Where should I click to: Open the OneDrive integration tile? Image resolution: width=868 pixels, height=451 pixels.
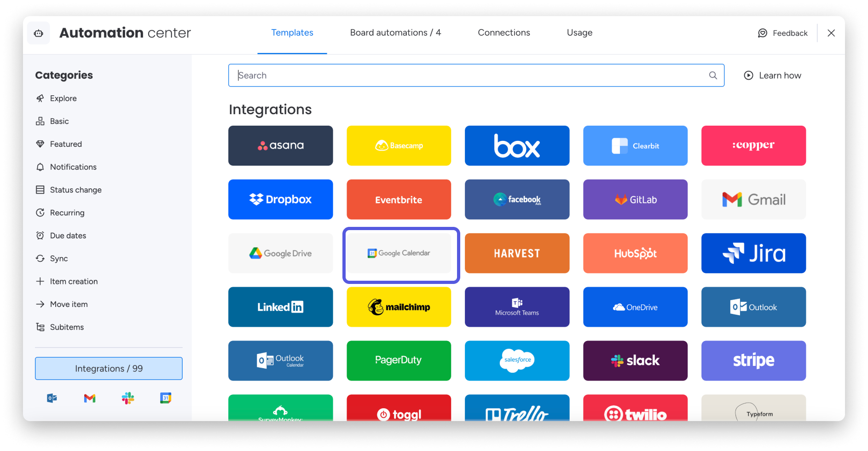635,307
